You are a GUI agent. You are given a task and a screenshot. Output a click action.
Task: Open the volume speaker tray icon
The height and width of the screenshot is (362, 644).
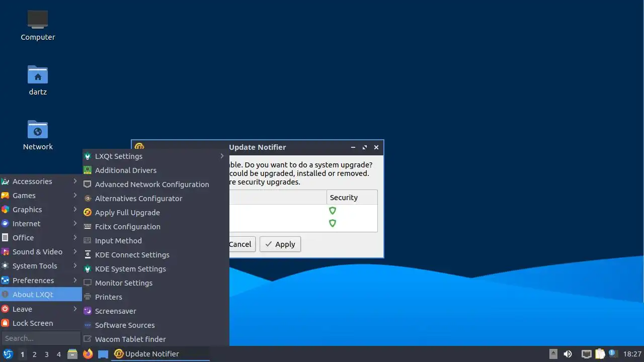coord(568,354)
